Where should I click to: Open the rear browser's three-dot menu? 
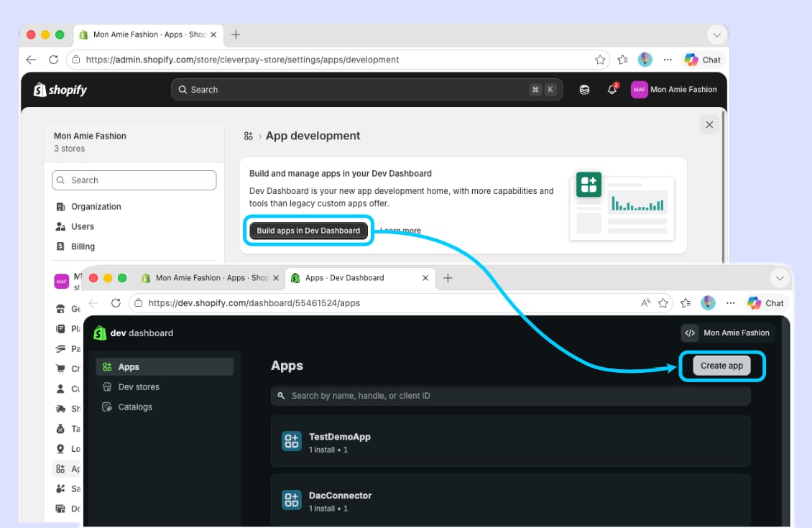pyautogui.click(x=668, y=60)
